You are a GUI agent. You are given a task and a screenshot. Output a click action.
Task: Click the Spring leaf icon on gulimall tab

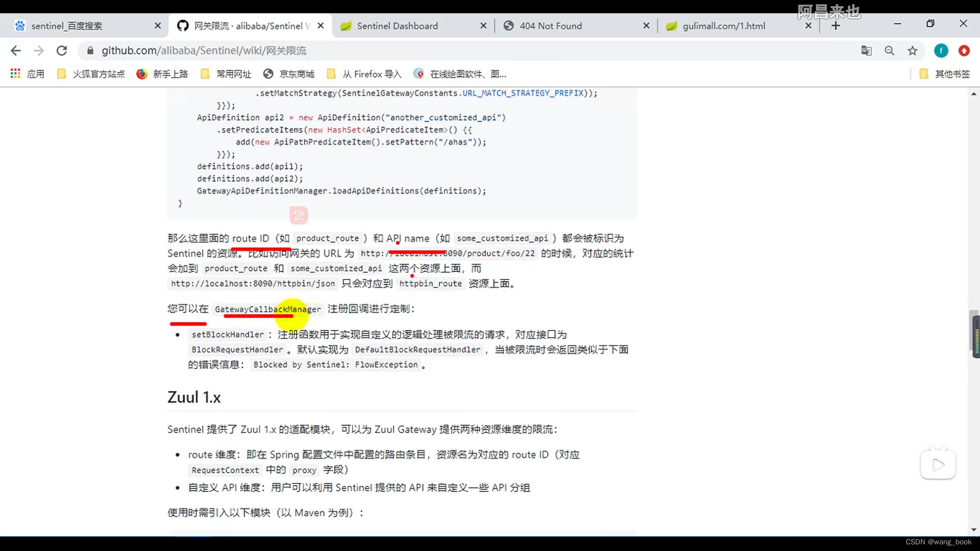point(672,25)
